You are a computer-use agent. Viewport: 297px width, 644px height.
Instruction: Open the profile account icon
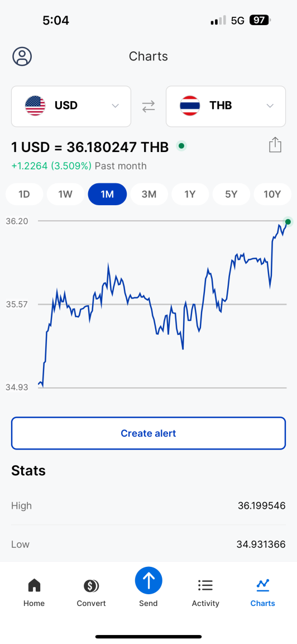click(22, 56)
